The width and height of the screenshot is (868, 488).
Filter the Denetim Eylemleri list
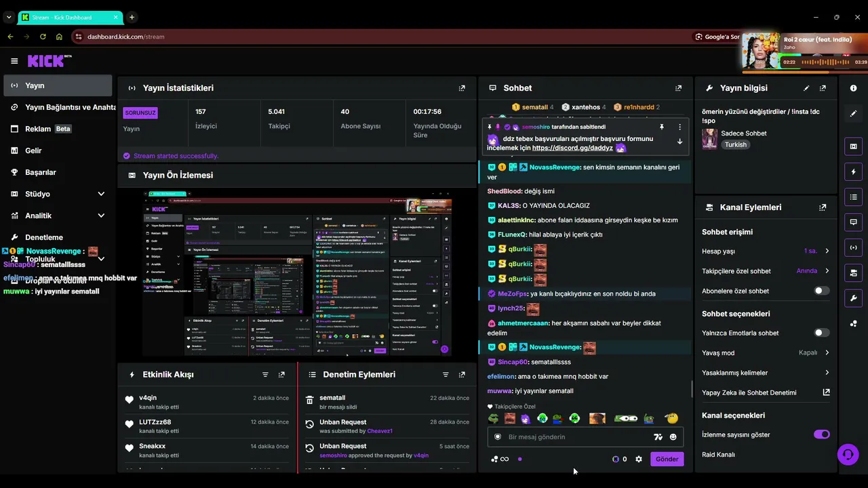pyautogui.click(x=446, y=374)
